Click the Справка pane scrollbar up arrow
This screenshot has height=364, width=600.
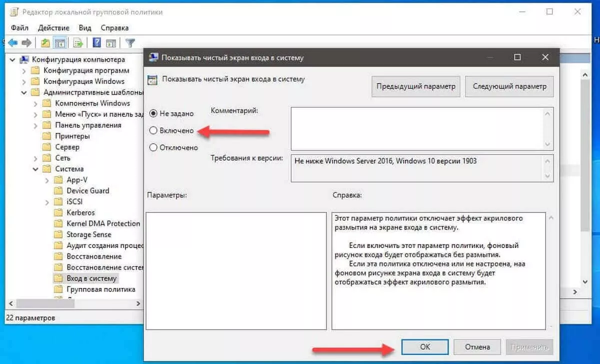click(550, 217)
